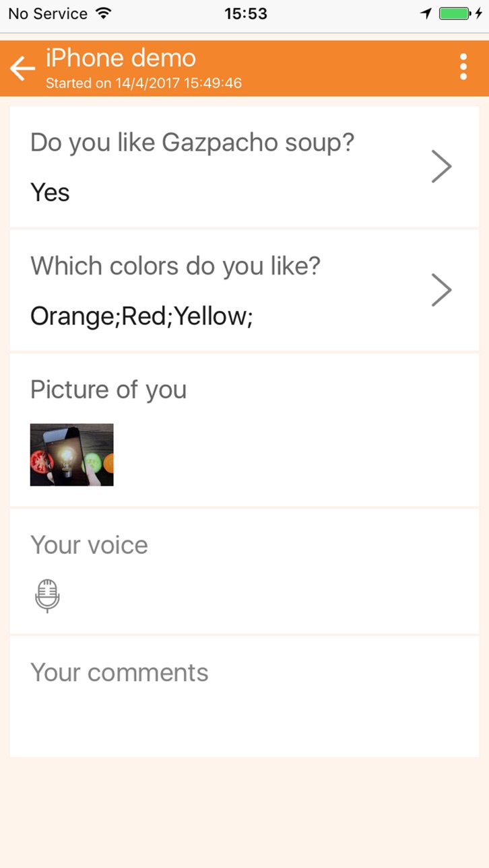
Task: Tap the 'Orange;Red;Yellow;' answer
Action: click(x=141, y=316)
